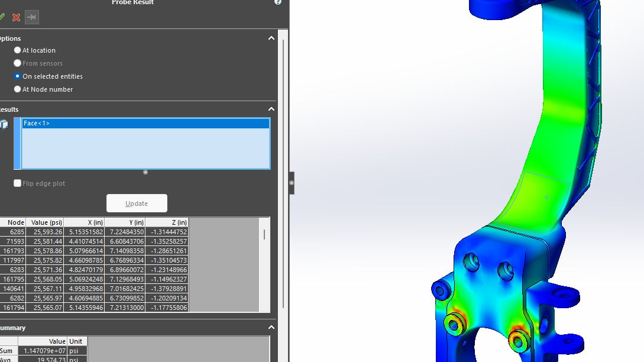Grab the selection box resize handle

145,172
